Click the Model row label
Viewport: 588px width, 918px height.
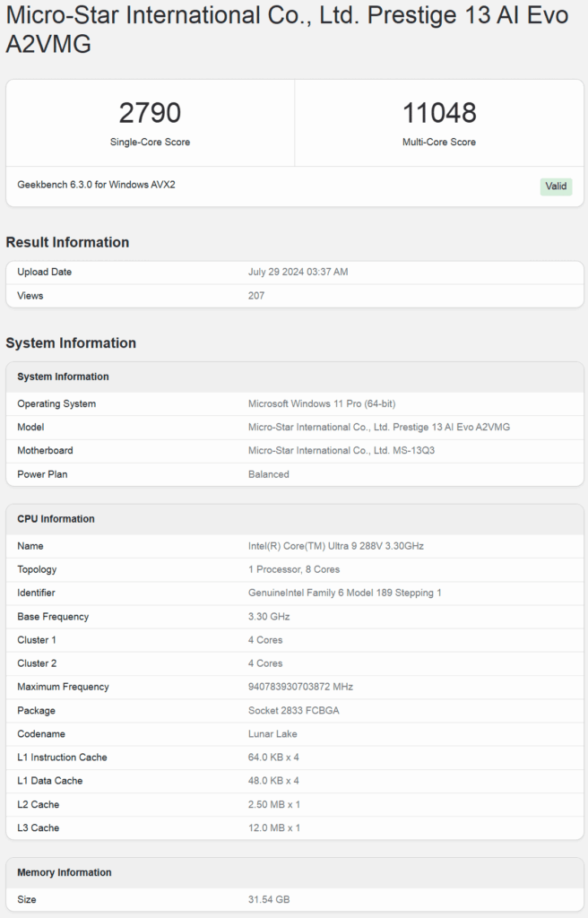coord(30,428)
